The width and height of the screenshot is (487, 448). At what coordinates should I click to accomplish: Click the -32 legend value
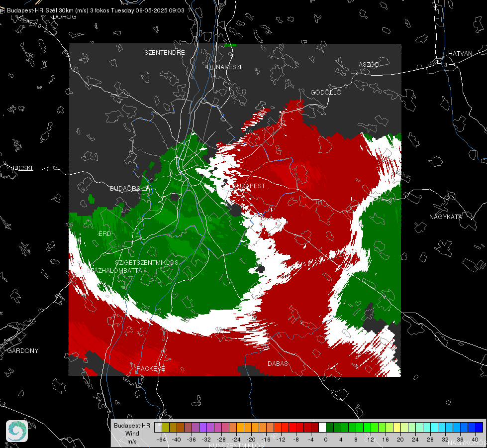[206, 440]
